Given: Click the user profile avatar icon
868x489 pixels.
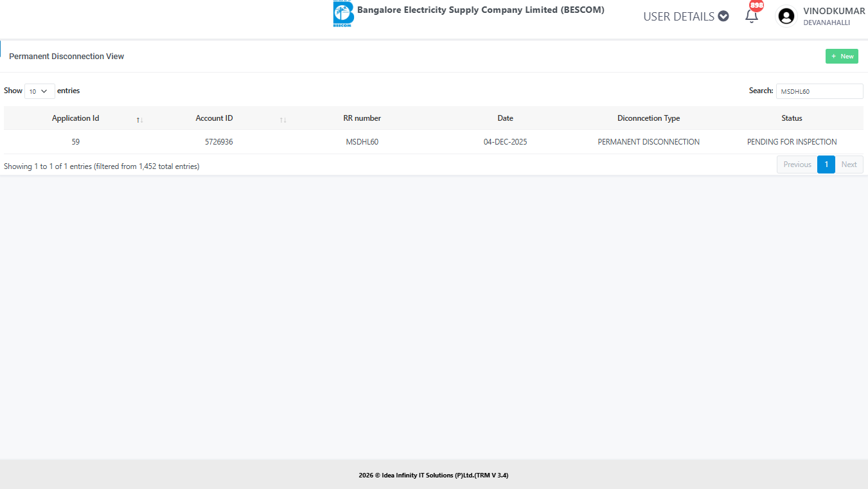Looking at the screenshot, I should [786, 16].
